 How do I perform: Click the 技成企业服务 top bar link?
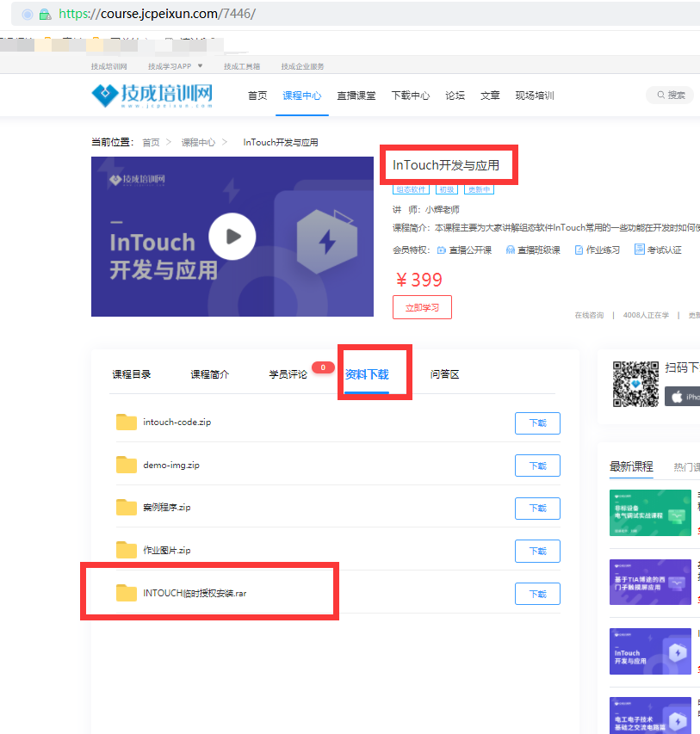(302, 66)
